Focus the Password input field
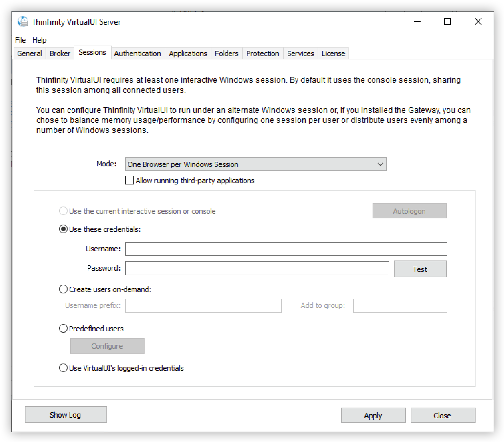This screenshot has height=442, width=504. (x=257, y=268)
